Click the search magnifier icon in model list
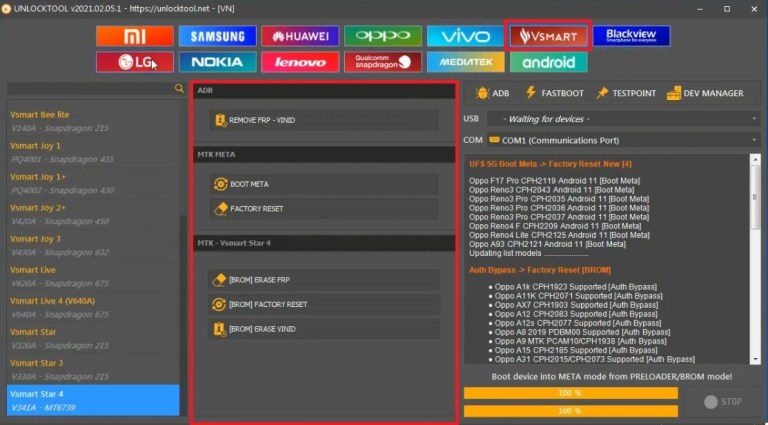The image size is (768, 425). coord(179,88)
